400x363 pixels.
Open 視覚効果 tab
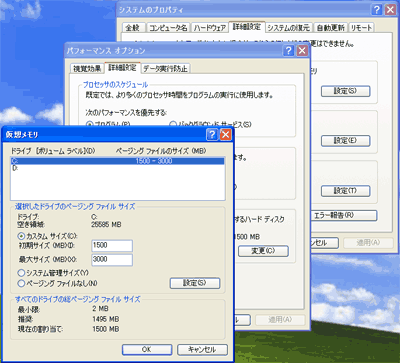(x=87, y=68)
